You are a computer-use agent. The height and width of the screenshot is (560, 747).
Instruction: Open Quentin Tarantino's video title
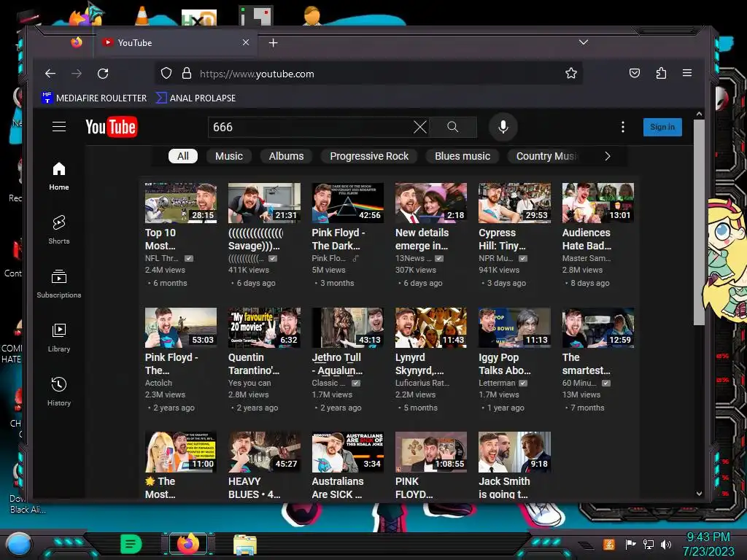(x=254, y=364)
